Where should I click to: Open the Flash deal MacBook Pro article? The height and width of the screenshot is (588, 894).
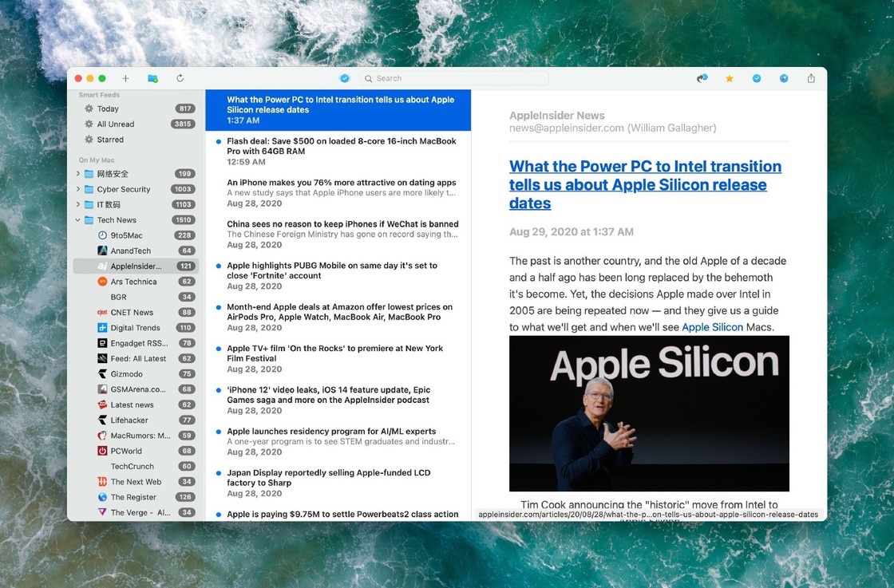338,152
